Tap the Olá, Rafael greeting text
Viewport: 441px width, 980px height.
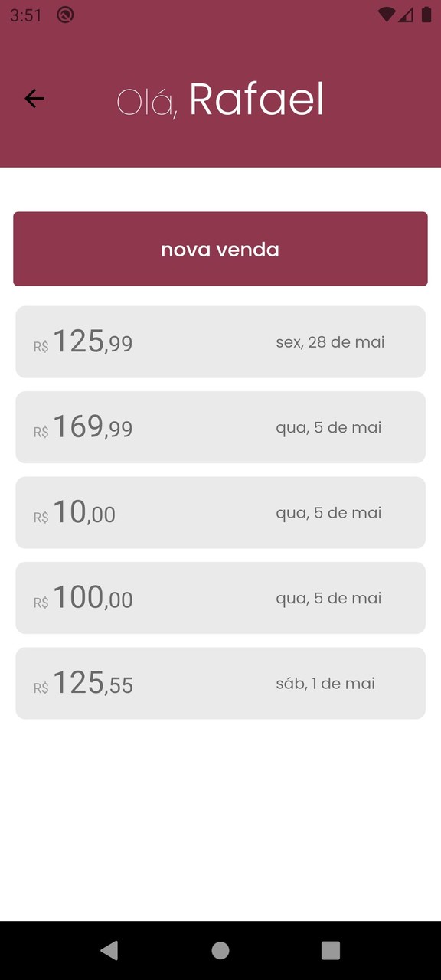[220, 98]
